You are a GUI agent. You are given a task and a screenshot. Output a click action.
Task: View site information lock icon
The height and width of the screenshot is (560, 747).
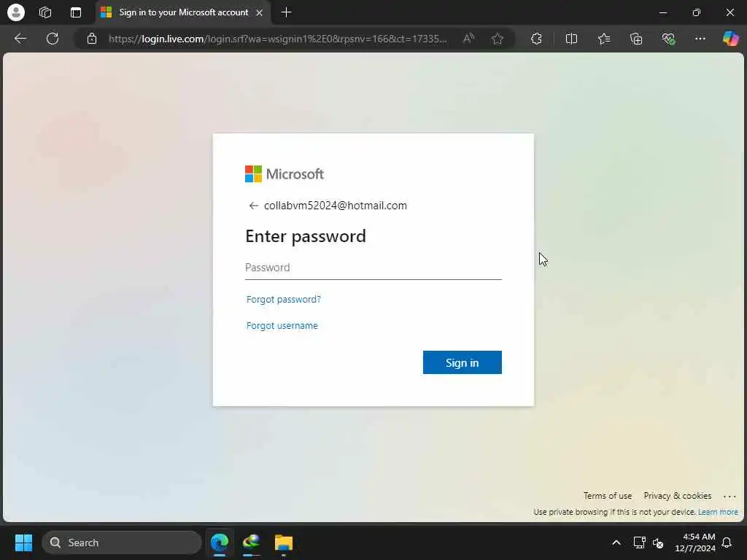coord(92,39)
